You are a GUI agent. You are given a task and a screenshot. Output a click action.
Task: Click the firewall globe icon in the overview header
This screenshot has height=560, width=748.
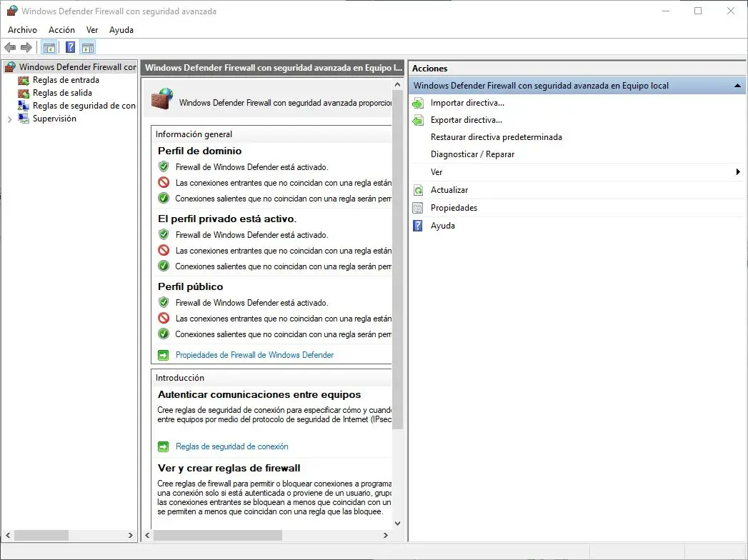click(x=162, y=99)
